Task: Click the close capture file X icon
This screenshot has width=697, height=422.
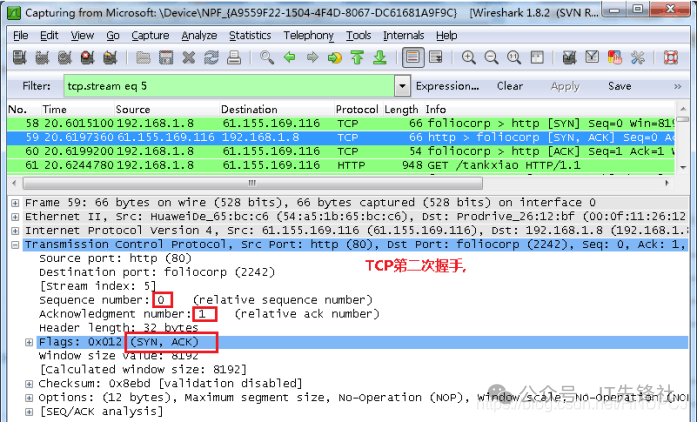Action: tap(190, 58)
